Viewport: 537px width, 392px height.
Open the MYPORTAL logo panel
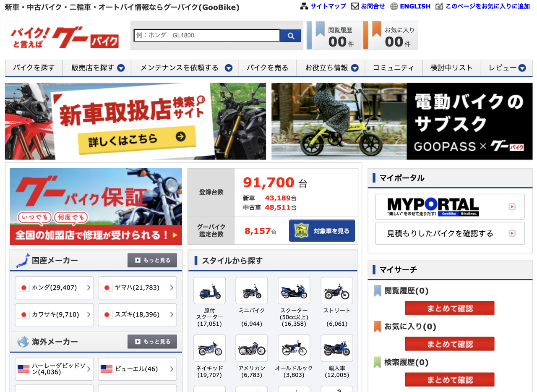450,206
